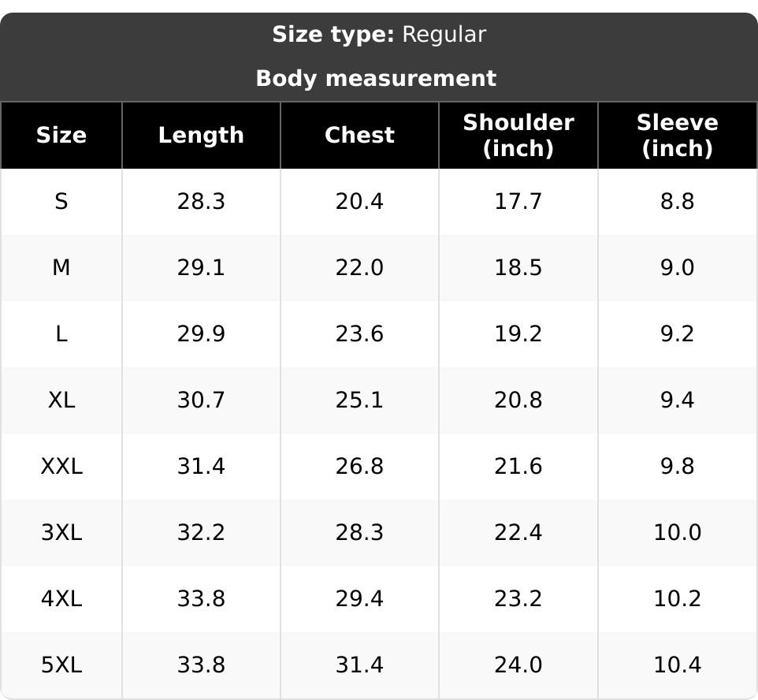Select the 4XL size row label
Image resolution: width=758 pixels, height=700 pixels.
click(61, 599)
